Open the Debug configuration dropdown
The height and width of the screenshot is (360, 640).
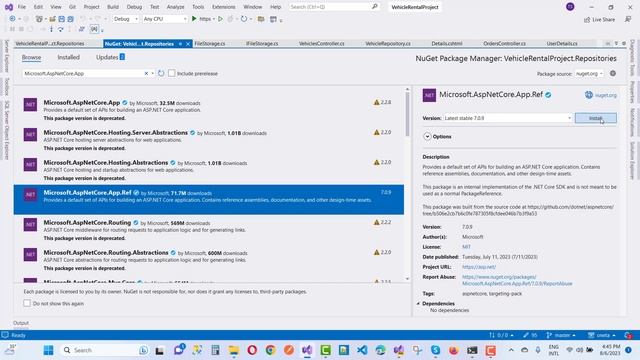coord(125,19)
